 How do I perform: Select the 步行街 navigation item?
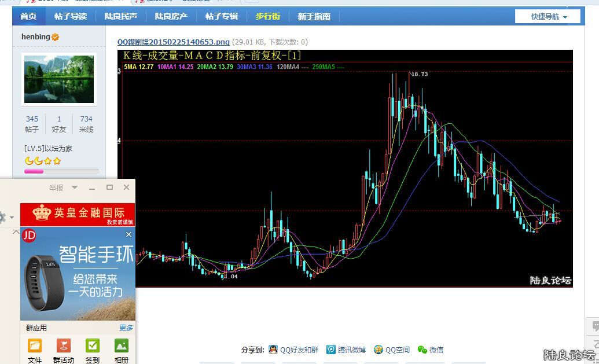268,16
